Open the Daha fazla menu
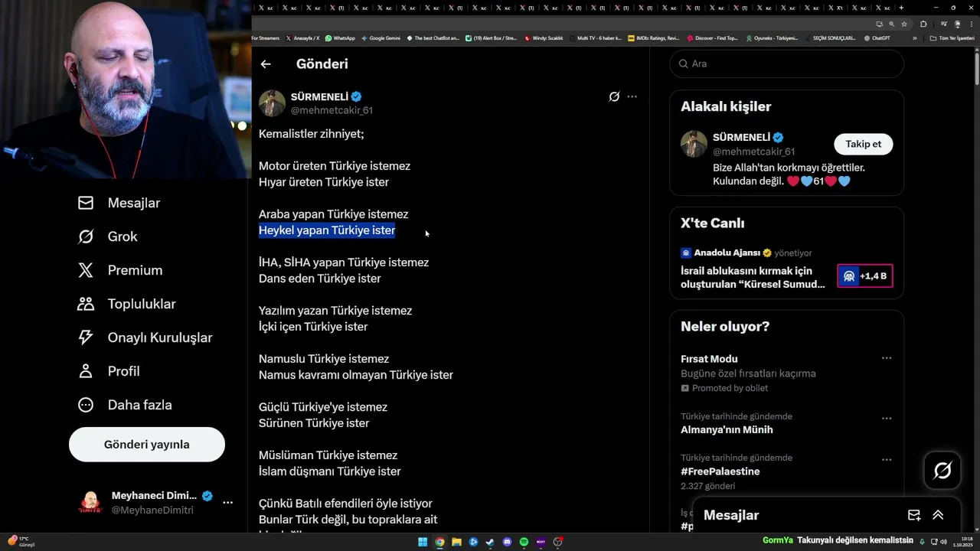This screenshot has height=551, width=980. pos(125,405)
